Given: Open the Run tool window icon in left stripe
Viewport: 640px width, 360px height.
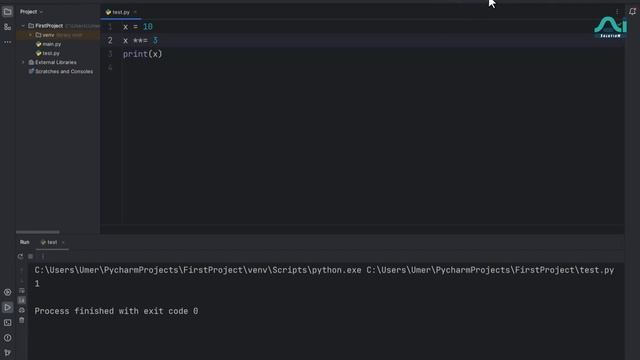Looking at the screenshot, I should (x=7, y=307).
